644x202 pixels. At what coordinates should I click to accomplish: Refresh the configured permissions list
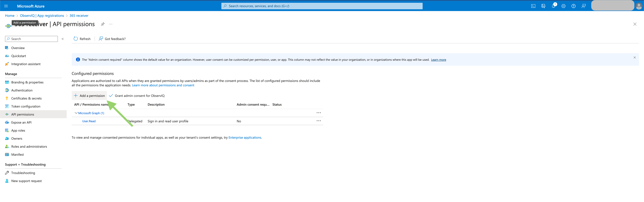(x=82, y=39)
